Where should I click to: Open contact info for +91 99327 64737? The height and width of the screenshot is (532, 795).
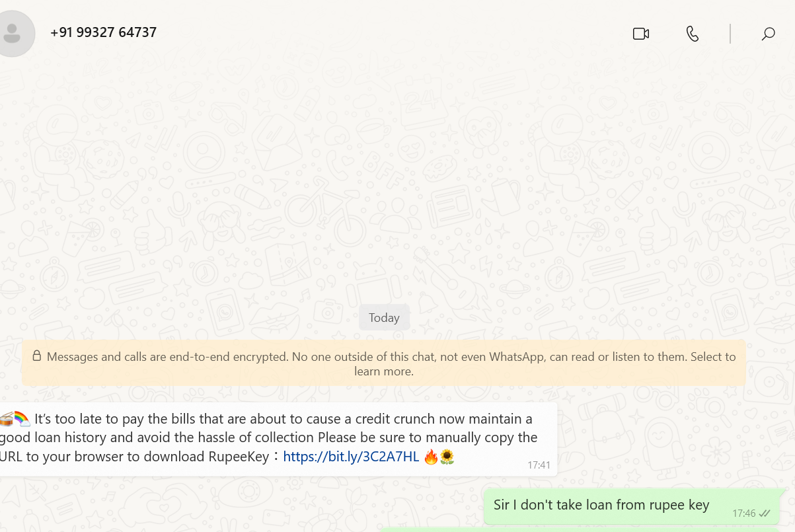pos(104,32)
